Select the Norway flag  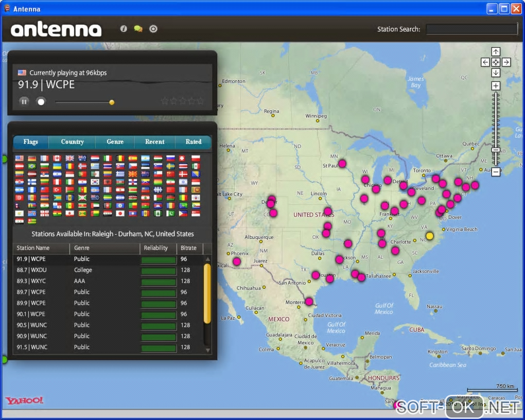(82, 166)
